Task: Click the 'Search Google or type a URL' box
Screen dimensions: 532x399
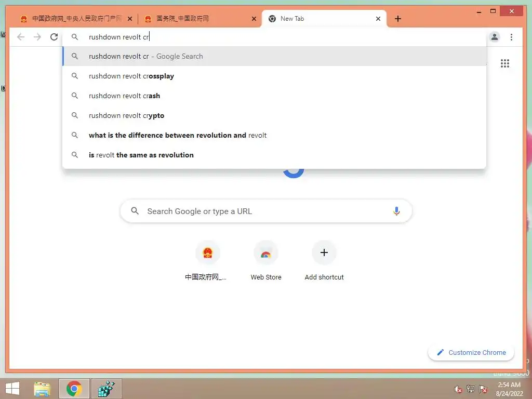Action: point(266,211)
